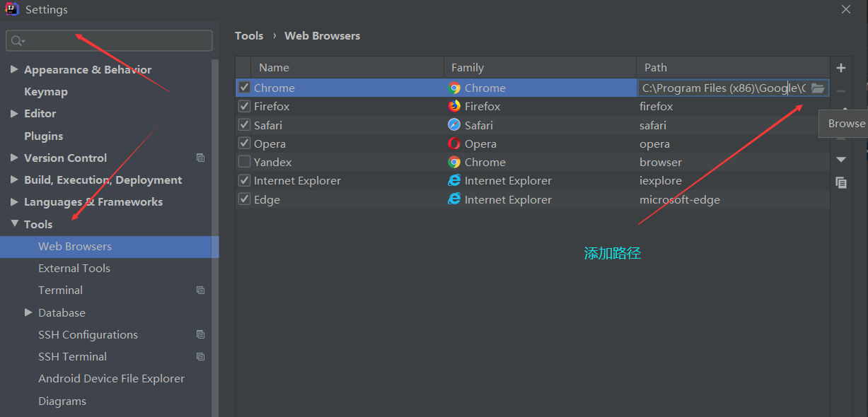Screen dimensions: 868x417
Task: Click the Tools breadcrumb link
Action: point(249,36)
